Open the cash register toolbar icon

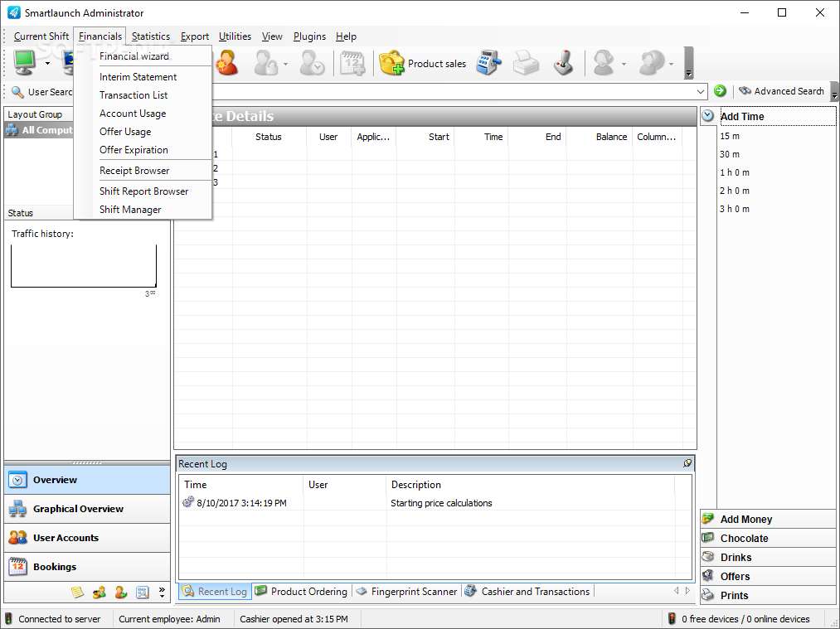point(488,63)
